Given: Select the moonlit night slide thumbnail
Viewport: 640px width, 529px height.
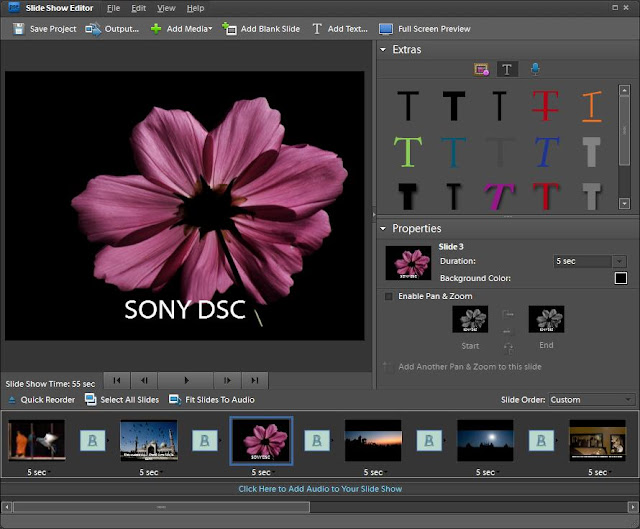Looking at the screenshot, I should point(485,441).
